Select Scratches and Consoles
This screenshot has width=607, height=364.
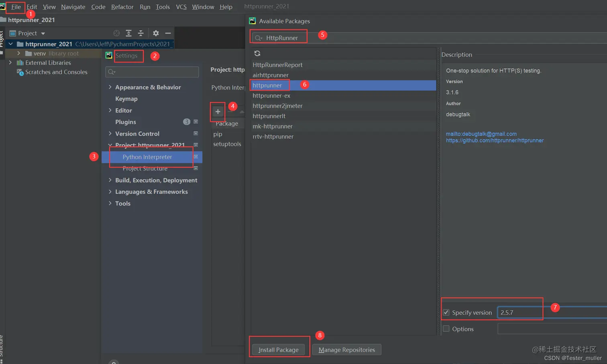click(56, 72)
